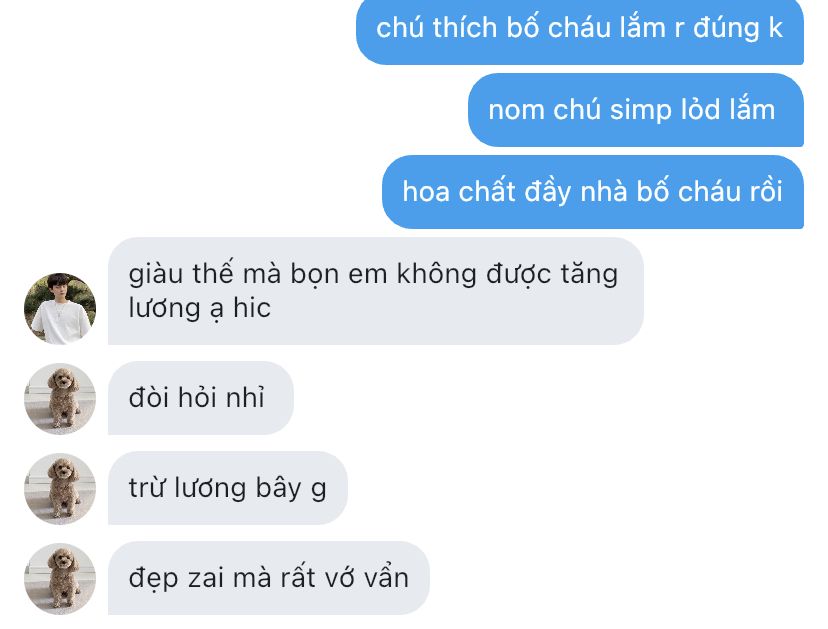Select the "trừ lương bây g" message
Image resolution: width=828 pixels, height=629 pixels.
point(228,488)
